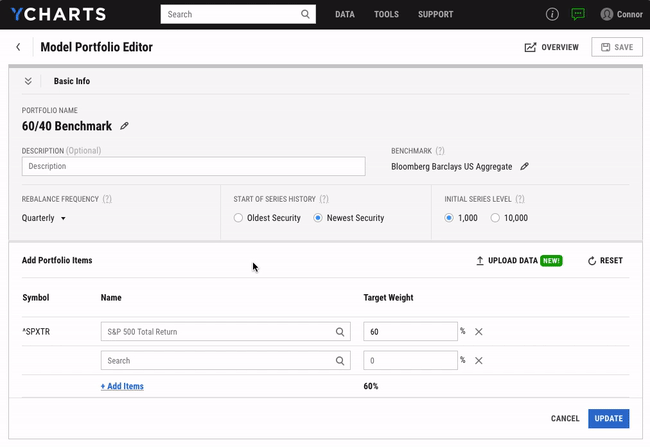The width and height of the screenshot is (650, 447).
Task: Click the Target Weight column header
Action: pyautogui.click(x=388, y=298)
